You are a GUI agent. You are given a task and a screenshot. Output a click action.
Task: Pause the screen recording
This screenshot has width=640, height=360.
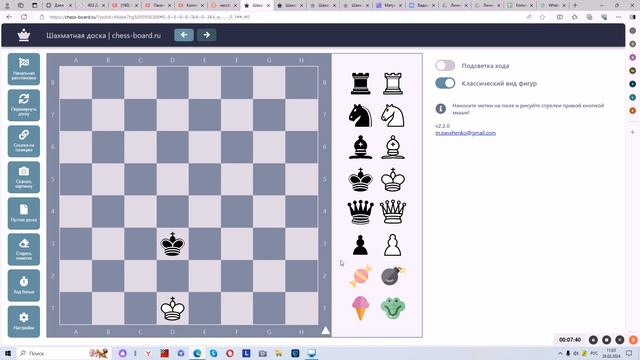pos(593,340)
